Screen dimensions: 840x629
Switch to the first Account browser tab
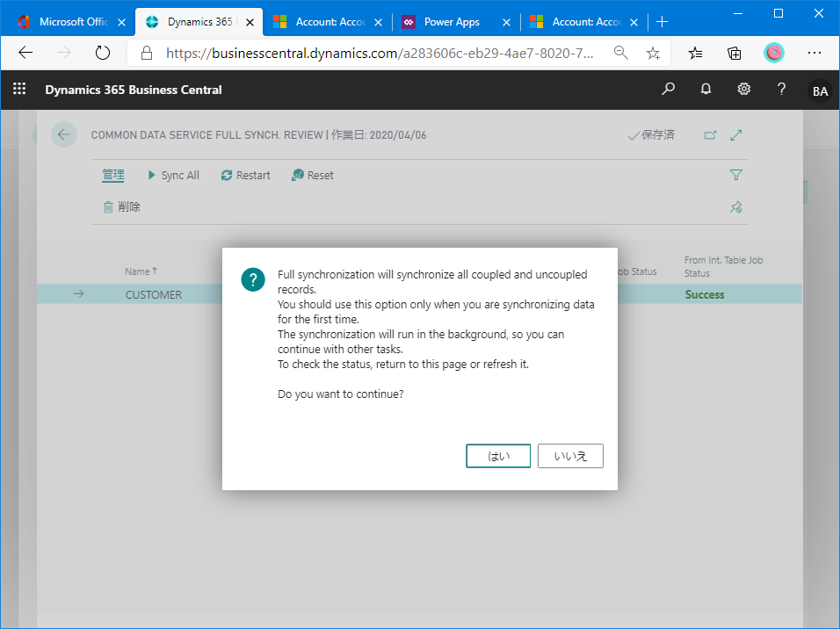(330, 22)
